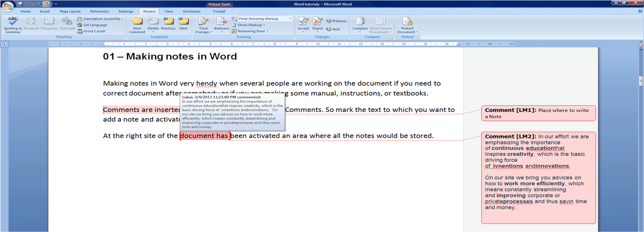This screenshot has width=644, height=232.
Task: Open the References tab
Action: pos(99,11)
